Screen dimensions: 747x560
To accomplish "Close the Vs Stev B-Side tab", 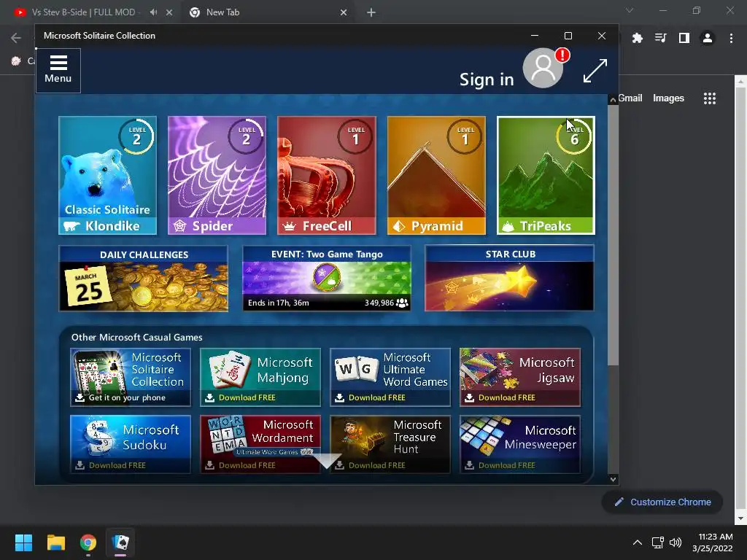I will [x=169, y=13].
